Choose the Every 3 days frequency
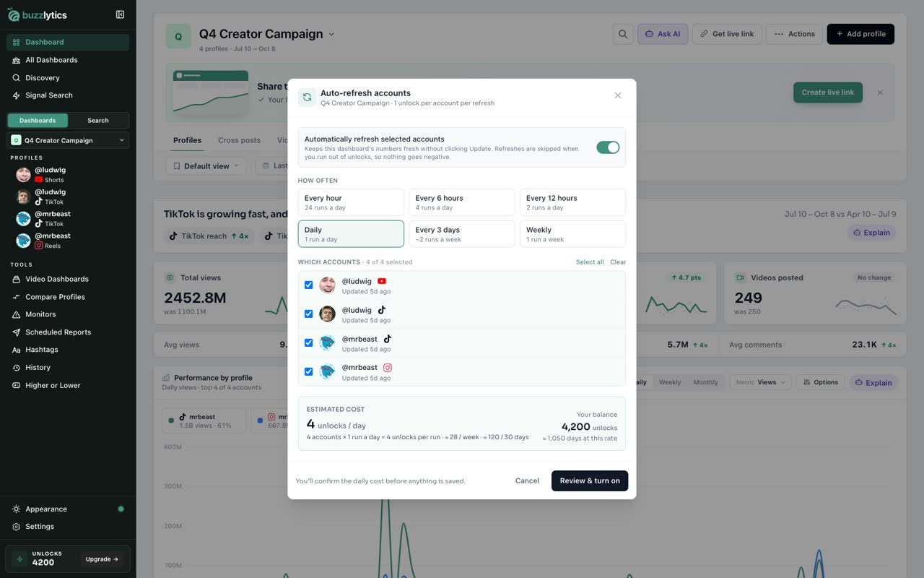The width and height of the screenshot is (924, 578). 462,234
